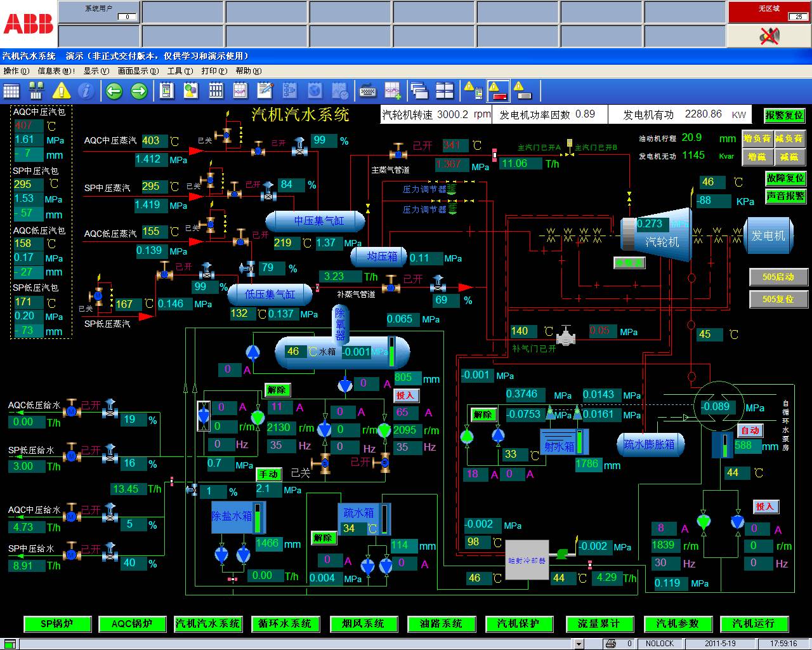Open the yellow alarm warning triangle icon
The height and width of the screenshot is (650, 812).
62,91
